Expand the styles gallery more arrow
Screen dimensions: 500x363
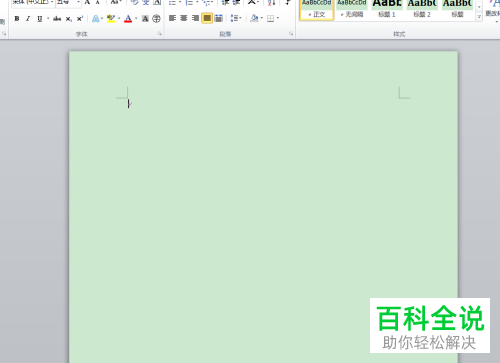click(x=479, y=17)
